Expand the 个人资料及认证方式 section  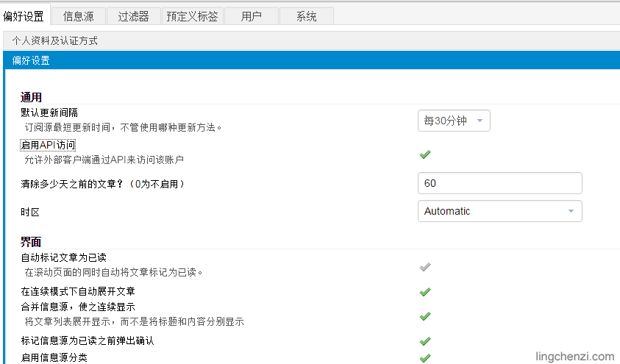(x=55, y=41)
